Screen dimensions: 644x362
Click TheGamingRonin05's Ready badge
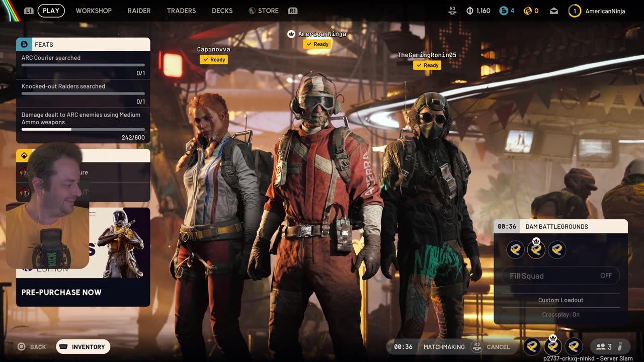click(x=427, y=65)
